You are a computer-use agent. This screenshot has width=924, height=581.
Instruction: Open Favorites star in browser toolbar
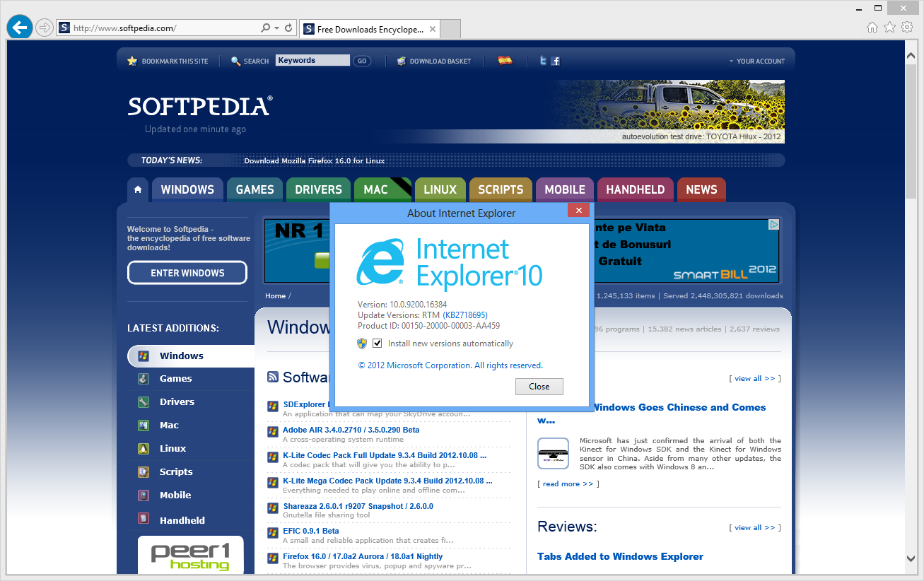point(889,28)
